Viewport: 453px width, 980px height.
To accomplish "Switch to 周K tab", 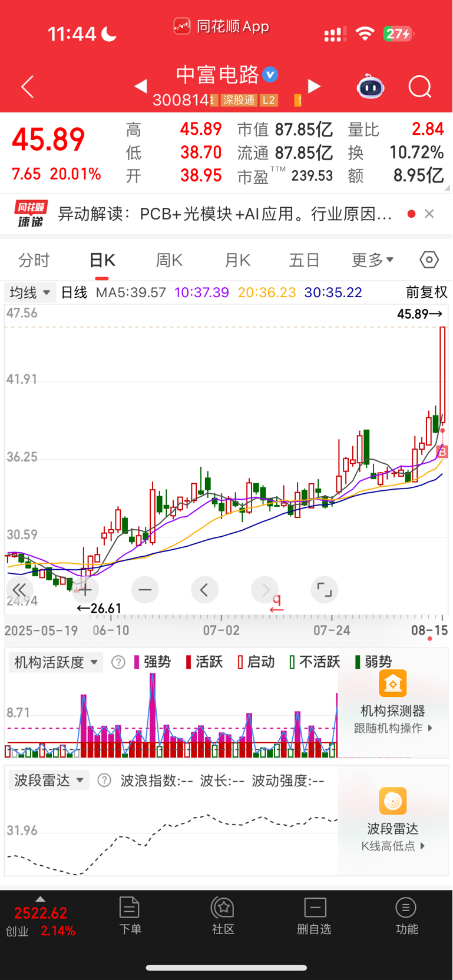I will point(169,260).
